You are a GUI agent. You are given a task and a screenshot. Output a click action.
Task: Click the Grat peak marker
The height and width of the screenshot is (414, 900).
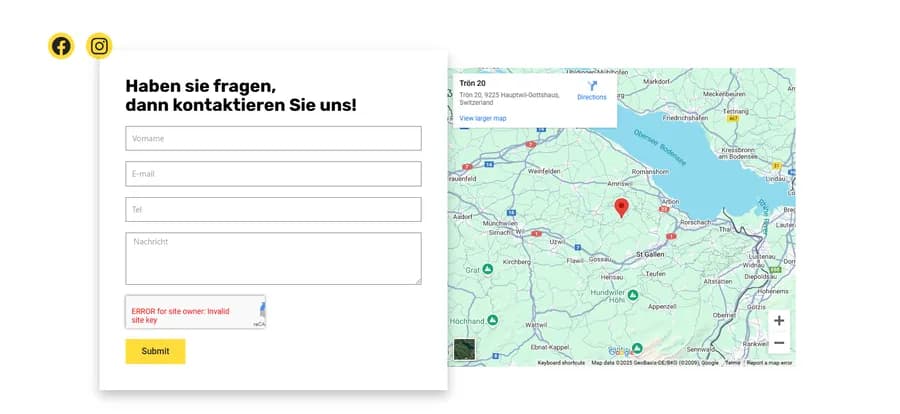[x=487, y=269]
